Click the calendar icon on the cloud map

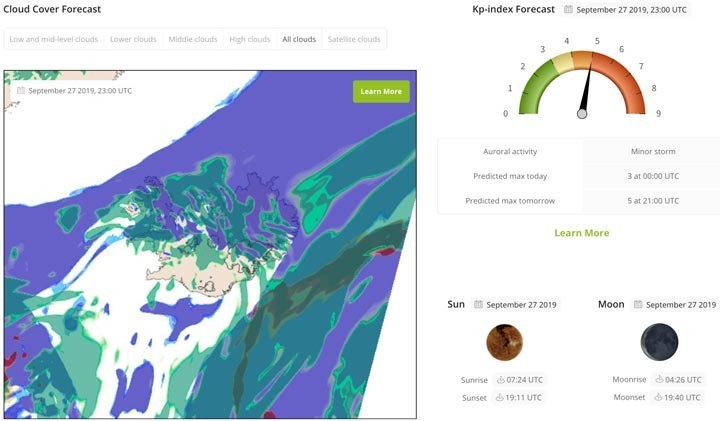[x=20, y=90]
